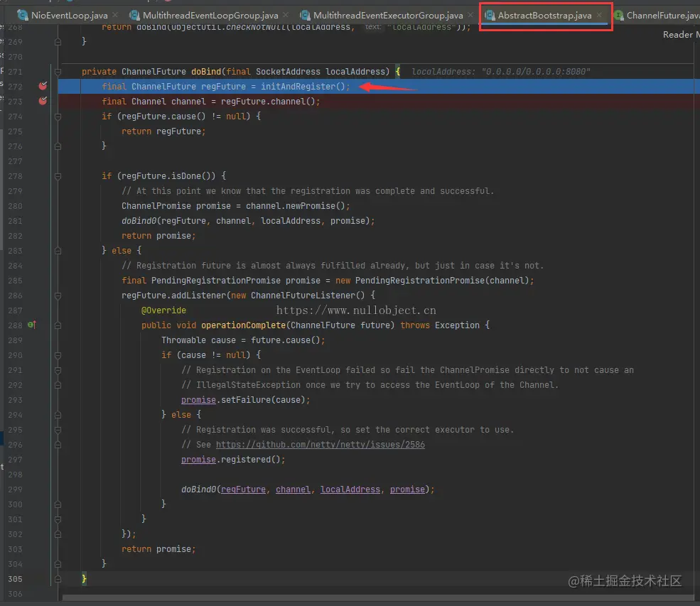Screen dimensions: 700x606
Task: Collapse the ChannelFutureListener fold at line 286
Action: 58,295
